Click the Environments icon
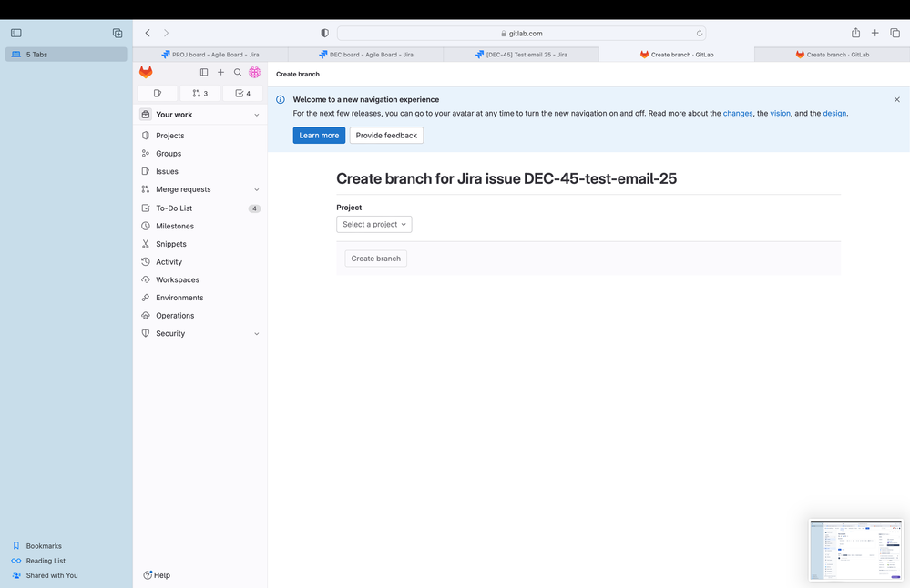This screenshot has height=588, width=910. [x=146, y=298]
